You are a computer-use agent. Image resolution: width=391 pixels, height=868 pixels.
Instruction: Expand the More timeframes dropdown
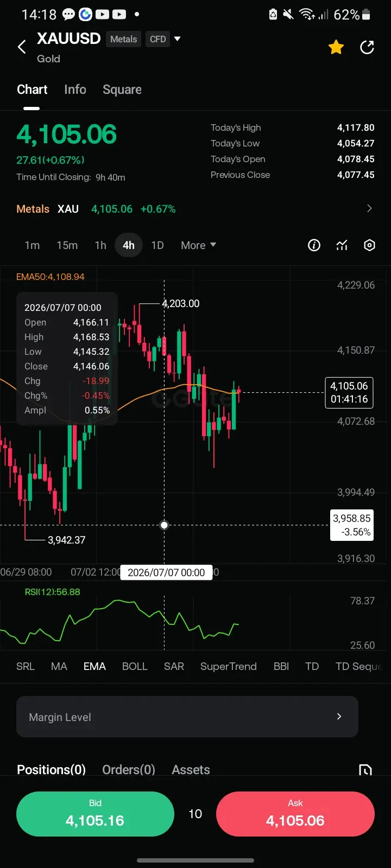click(x=198, y=245)
